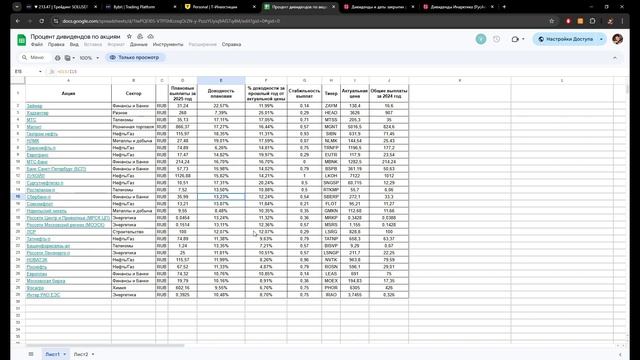This screenshot has height=360, width=640.
Task: Go to the Google Sheets home logo
Action: click(21, 40)
